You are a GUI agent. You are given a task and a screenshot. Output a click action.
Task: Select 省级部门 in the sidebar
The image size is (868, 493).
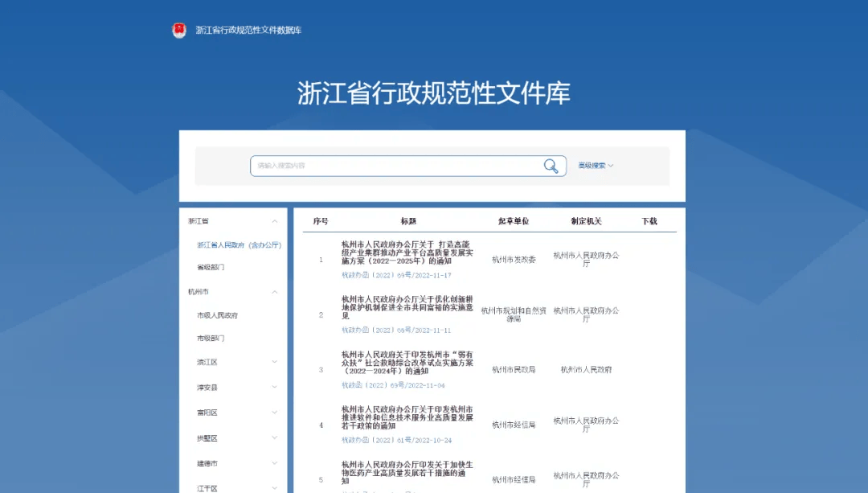pyautogui.click(x=211, y=267)
